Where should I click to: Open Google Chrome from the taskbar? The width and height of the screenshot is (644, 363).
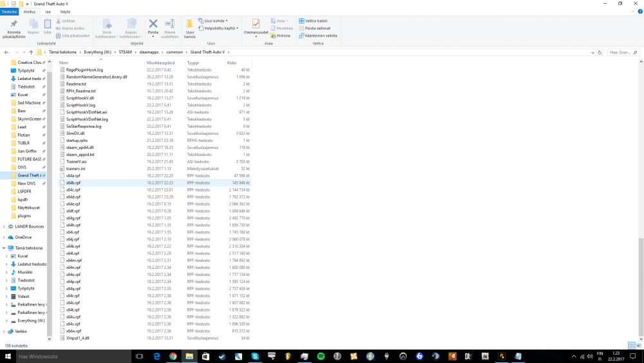(173, 357)
